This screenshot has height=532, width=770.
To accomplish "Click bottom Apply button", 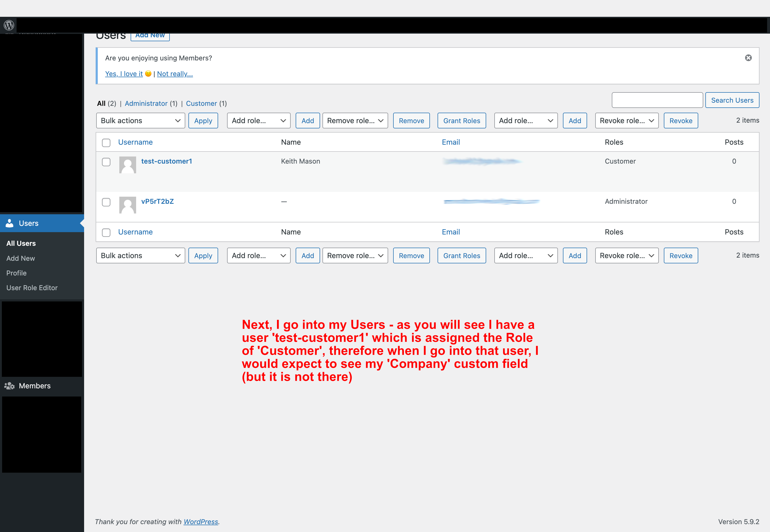I will click(x=203, y=256).
